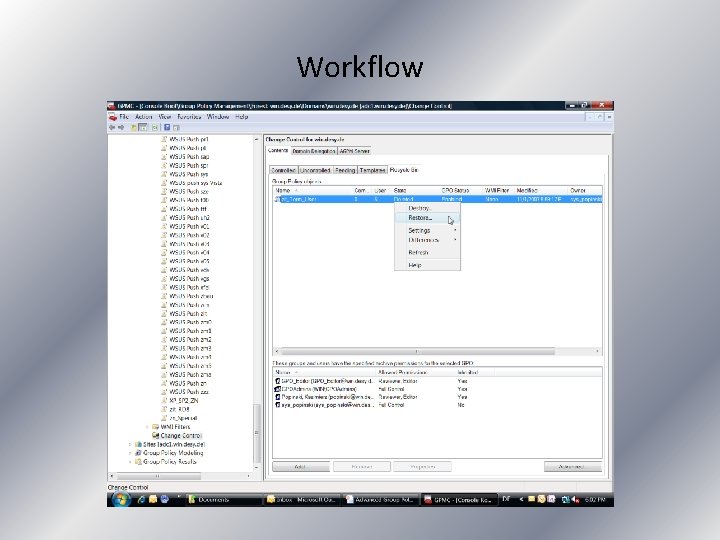Sort GPO list by Name column header

point(312,190)
